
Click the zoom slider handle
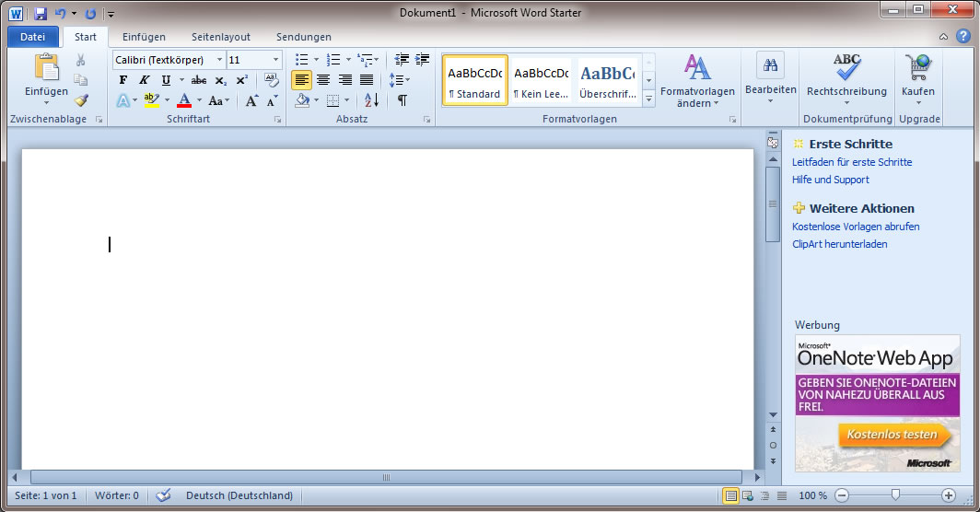pos(895,495)
